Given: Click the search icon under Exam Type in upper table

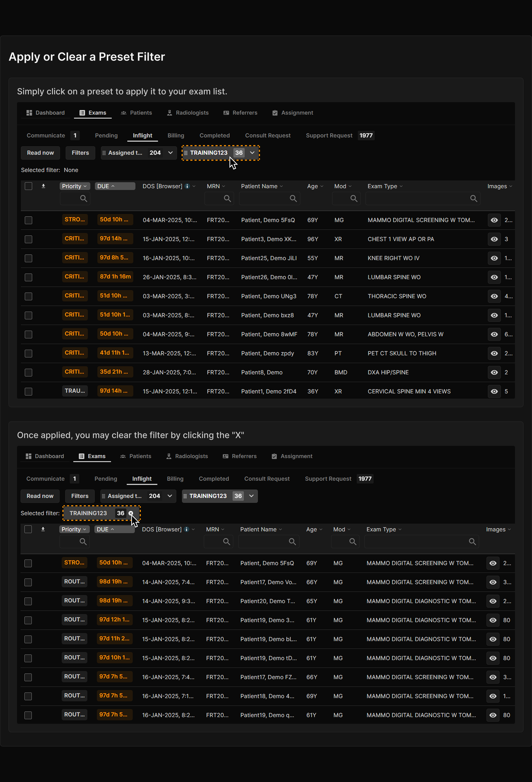Looking at the screenshot, I should (474, 198).
